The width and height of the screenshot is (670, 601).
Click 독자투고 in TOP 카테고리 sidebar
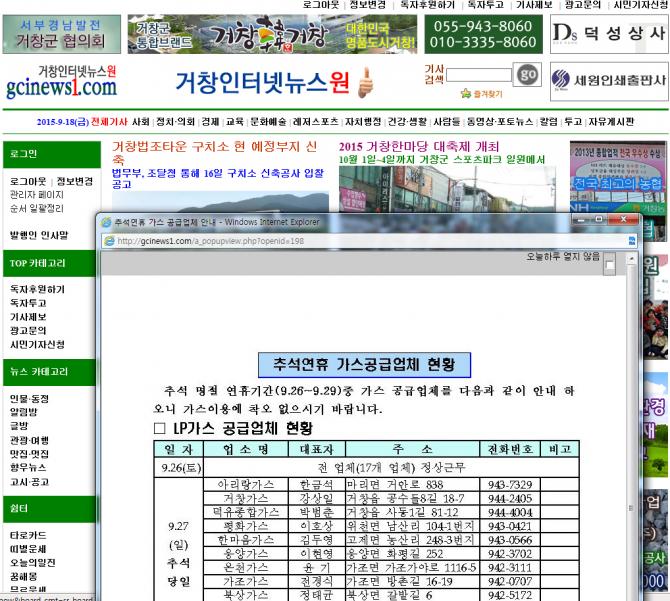pos(28,303)
